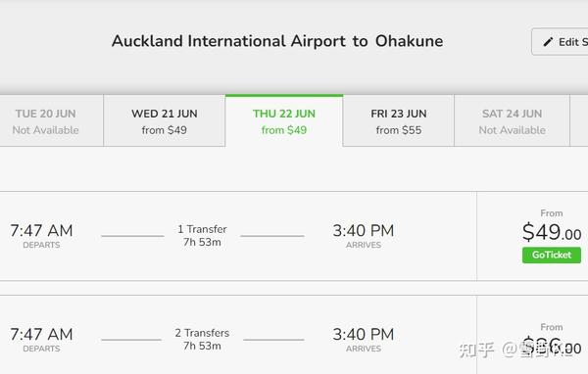This screenshot has height=374, width=588.
Task: Click the 3:40 PM arrival of second trip
Action: [364, 334]
